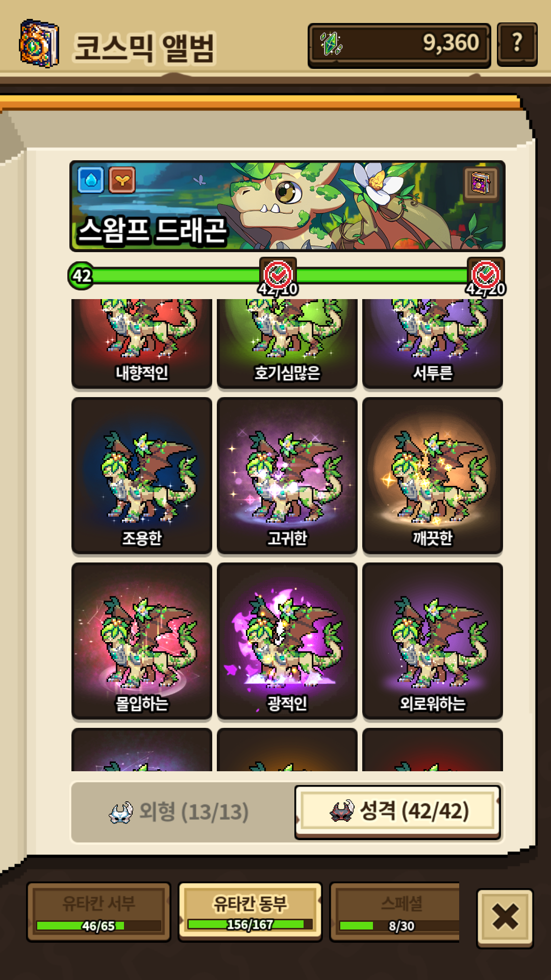This screenshot has height=980, width=551.
Task: Open the question mark help button
Action: [x=517, y=44]
